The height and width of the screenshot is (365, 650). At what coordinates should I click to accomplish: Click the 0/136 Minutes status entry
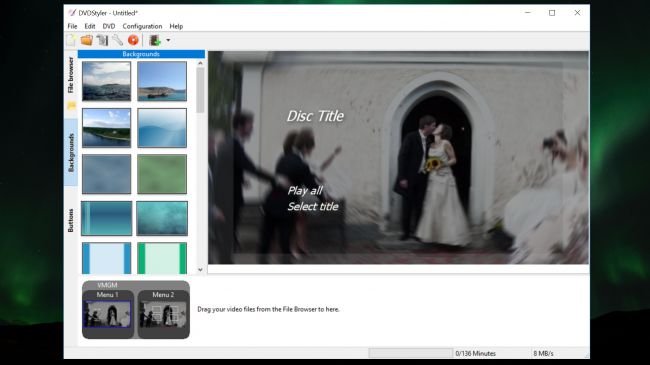click(x=475, y=353)
